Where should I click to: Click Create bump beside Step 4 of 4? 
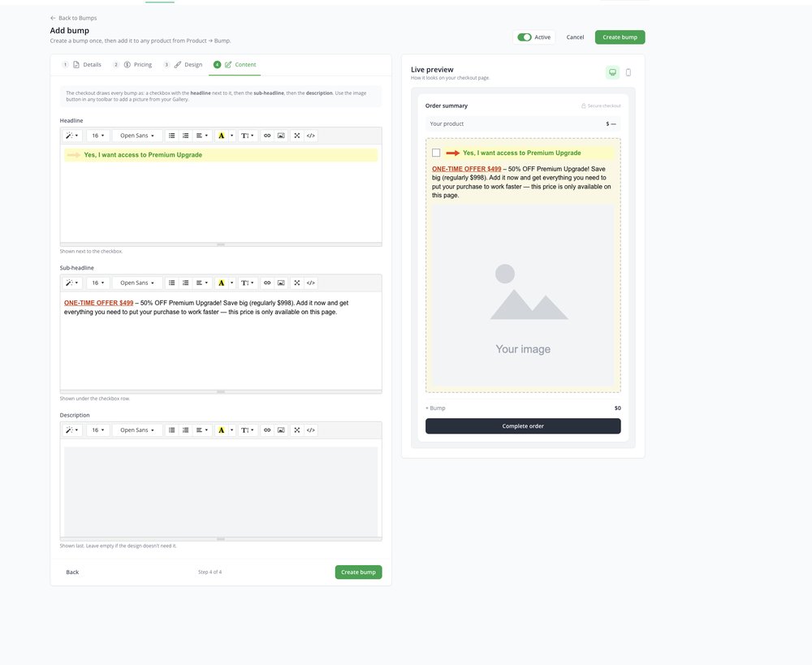point(358,572)
